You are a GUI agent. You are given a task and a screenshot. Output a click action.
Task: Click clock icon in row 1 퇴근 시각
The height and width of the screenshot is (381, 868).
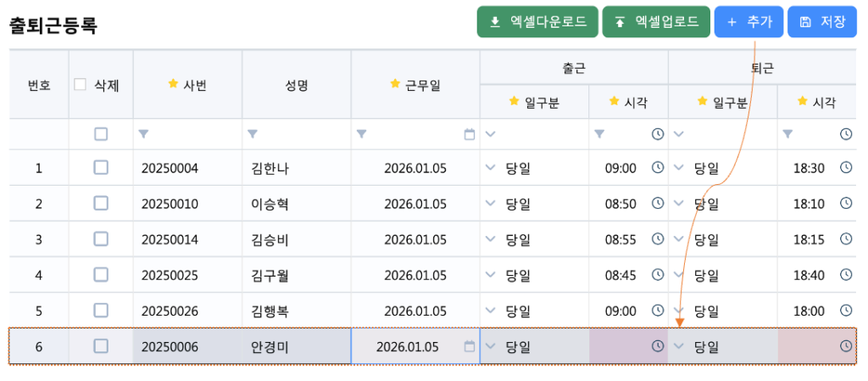(845, 168)
